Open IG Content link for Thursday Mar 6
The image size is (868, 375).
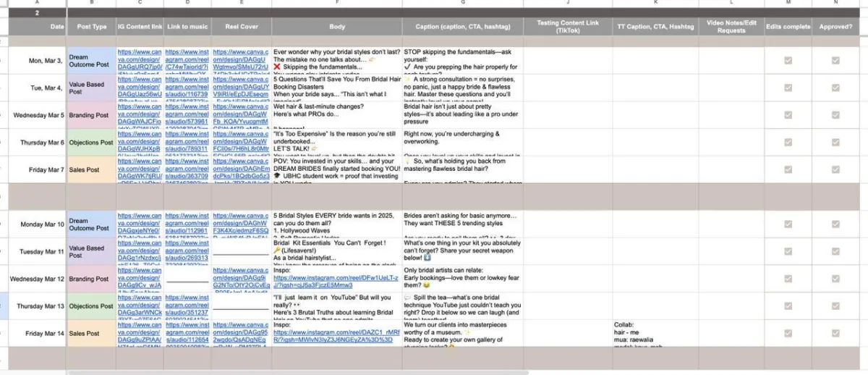[140, 143]
